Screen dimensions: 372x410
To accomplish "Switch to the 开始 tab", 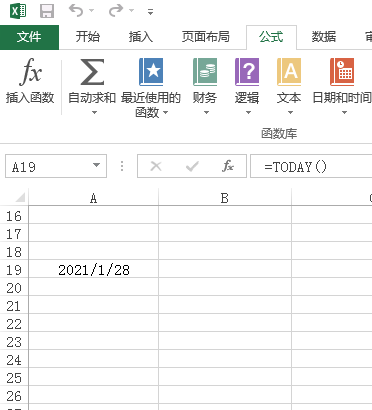I will click(x=88, y=37).
